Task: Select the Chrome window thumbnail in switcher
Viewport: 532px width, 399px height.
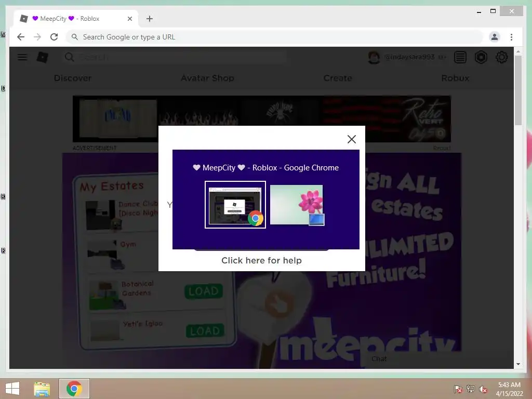Action: pyautogui.click(x=235, y=205)
